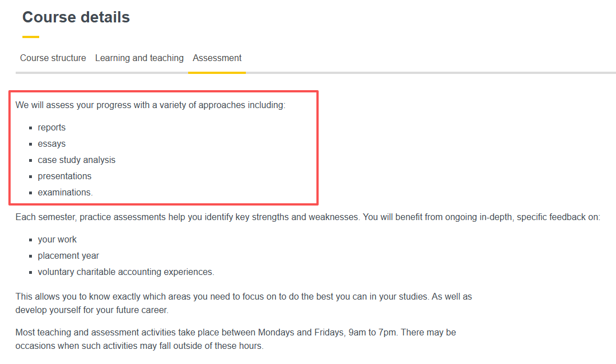Click the 'This allows you to know' paragraph

(x=244, y=296)
